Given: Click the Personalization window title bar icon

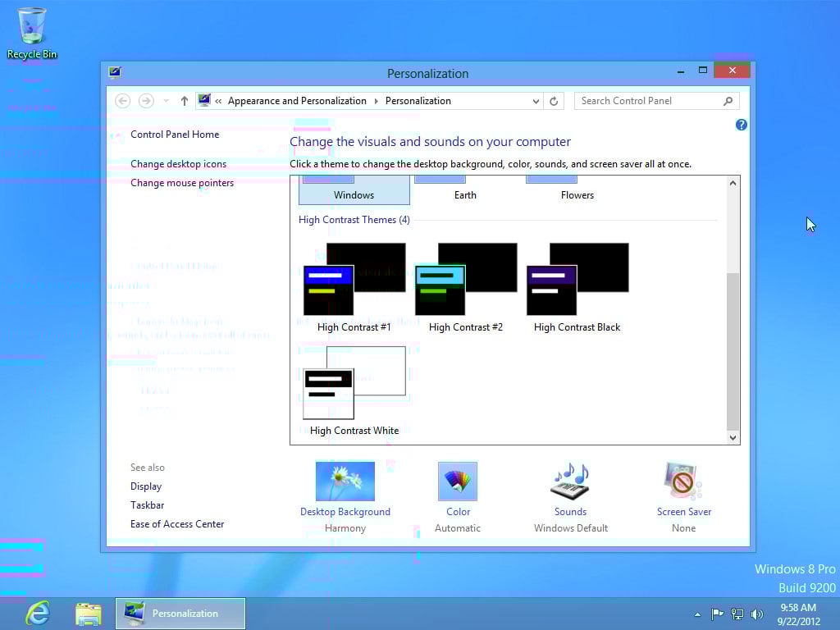Looking at the screenshot, I should [x=115, y=72].
